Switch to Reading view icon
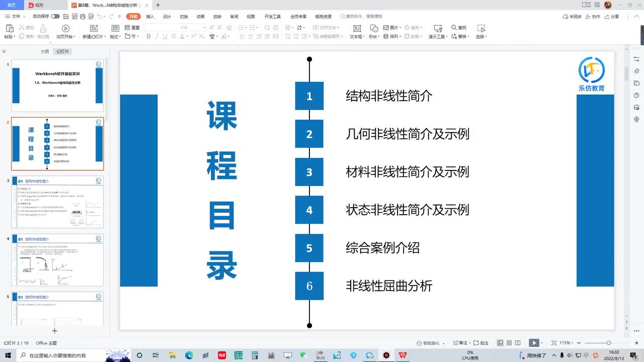Viewport: 644px width, 362px height. pos(517,343)
